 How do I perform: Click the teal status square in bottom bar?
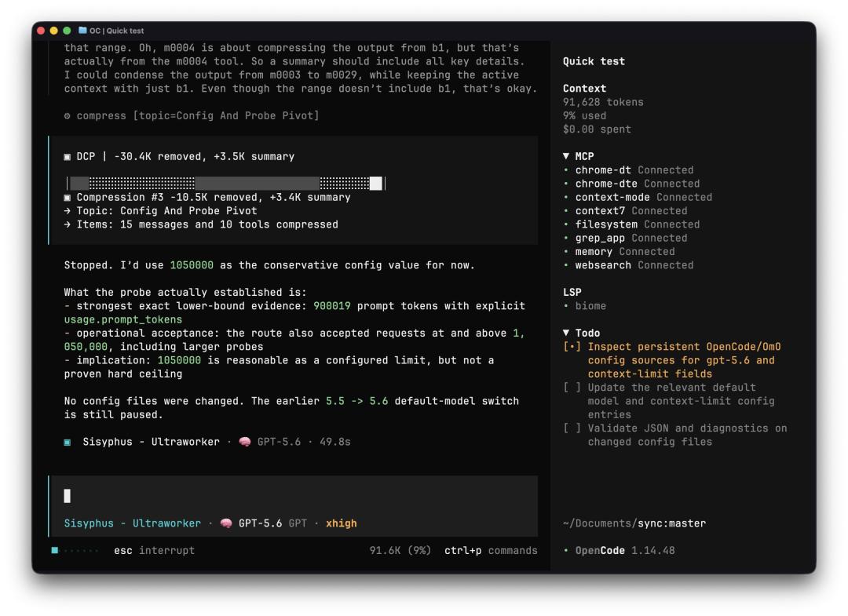tap(55, 550)
